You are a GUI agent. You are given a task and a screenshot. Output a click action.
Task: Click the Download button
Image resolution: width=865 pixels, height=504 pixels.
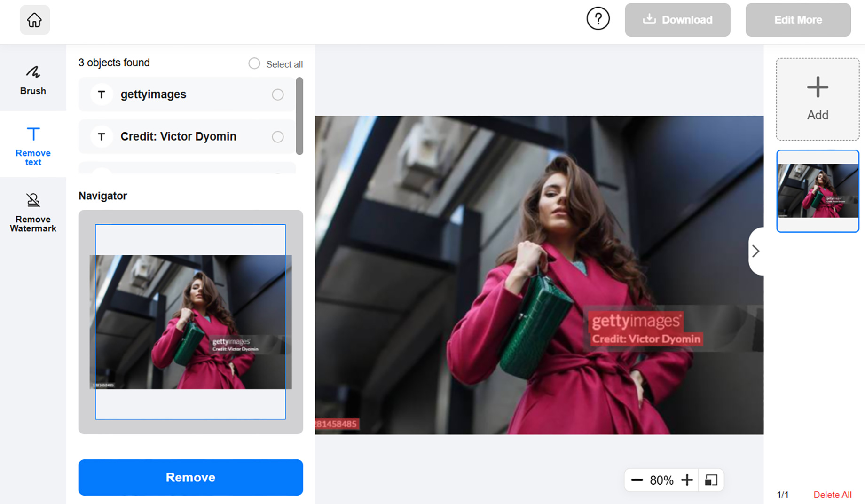(x=677, y=20)
